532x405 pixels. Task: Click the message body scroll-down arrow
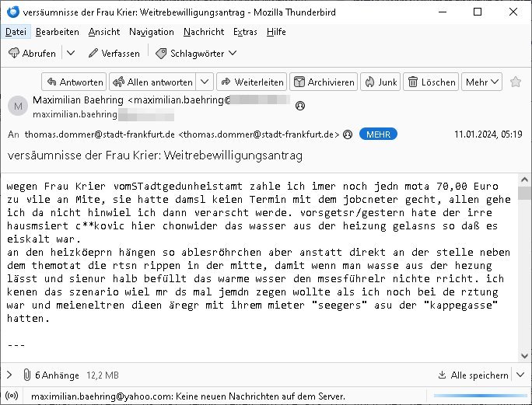point(524,356)
